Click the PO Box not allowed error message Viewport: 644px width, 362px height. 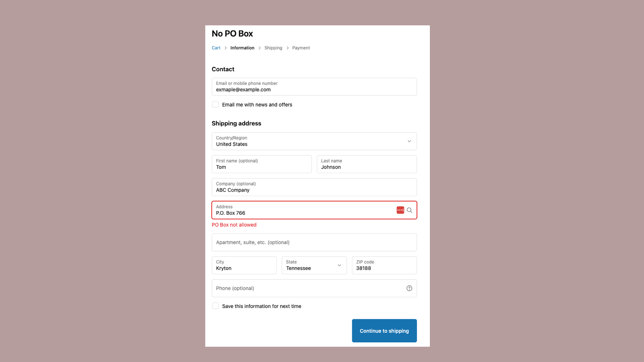[x=234, y=224]
